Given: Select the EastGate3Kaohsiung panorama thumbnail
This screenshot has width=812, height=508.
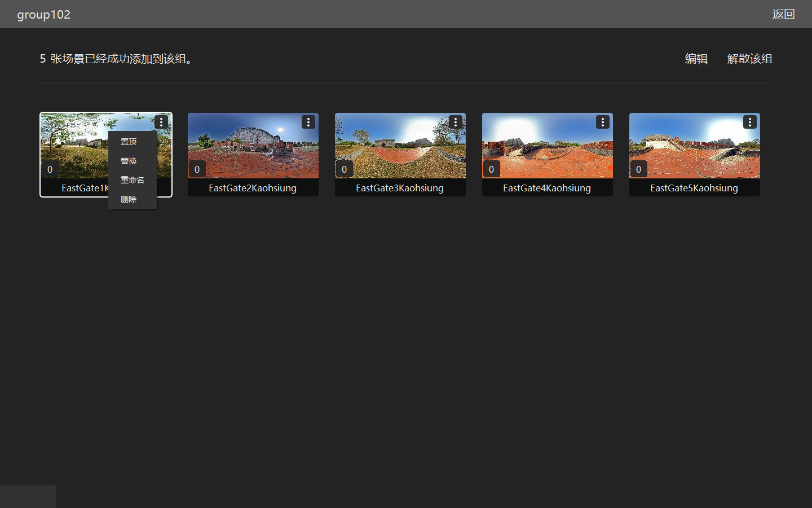Looking at the screenshot, I should pos(400,147).
